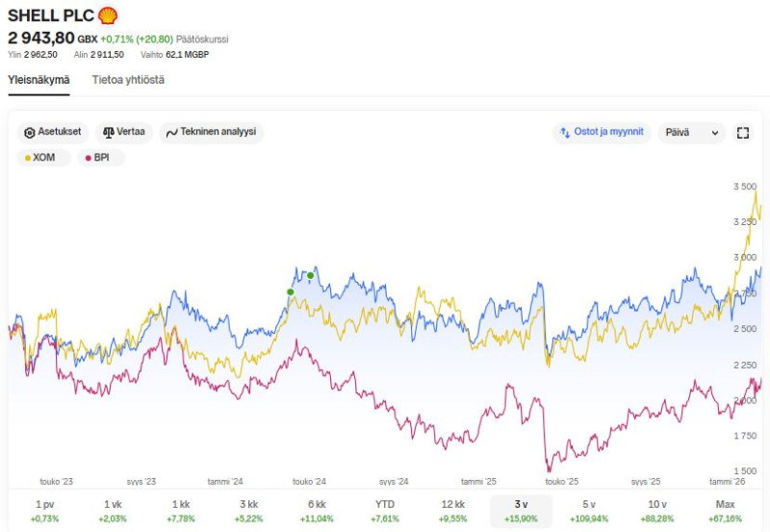This screenshot has width=770, height=532.
Task: Switch to Yleisnäkymä tab
Action: 38,80
